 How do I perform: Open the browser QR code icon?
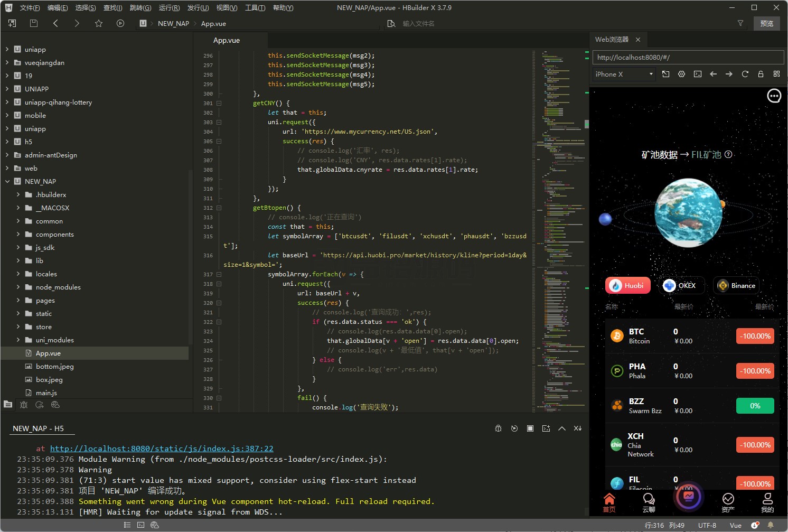click(776, 74)
